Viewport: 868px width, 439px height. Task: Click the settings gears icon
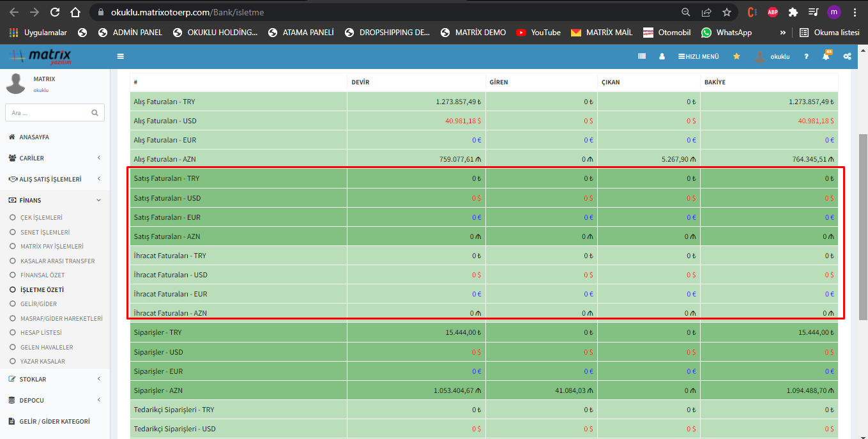click(x=847, y=56)
